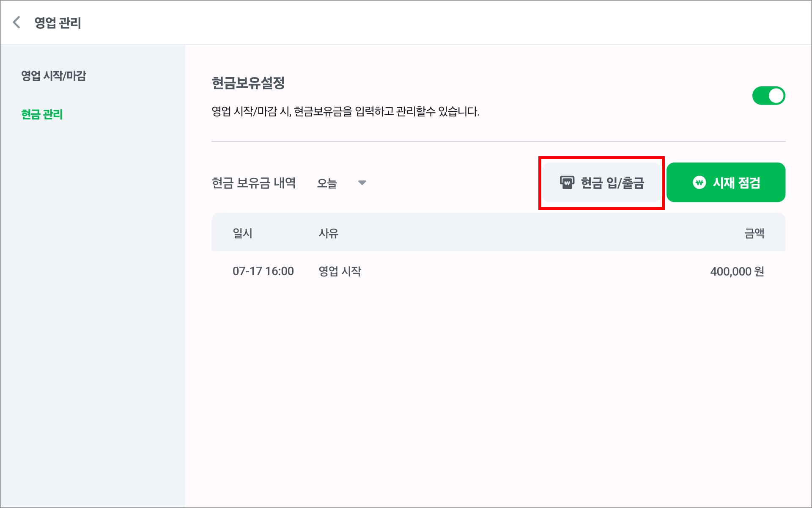Click the cash holdings description sentence
This screenshot has height=508, width=812.
(x=346, y=112)
